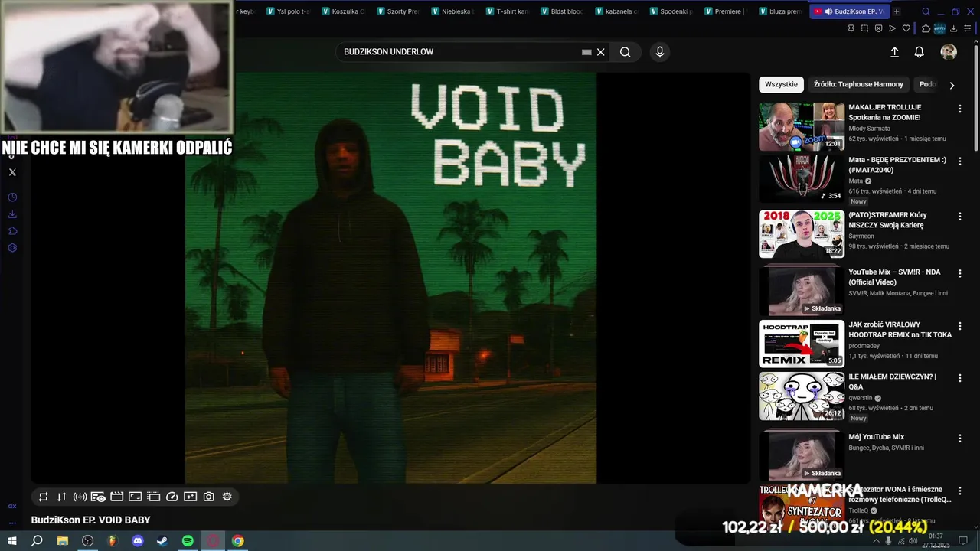Select the Wszystkie filter chip
The image size is (980, 551).
(781, 84)
